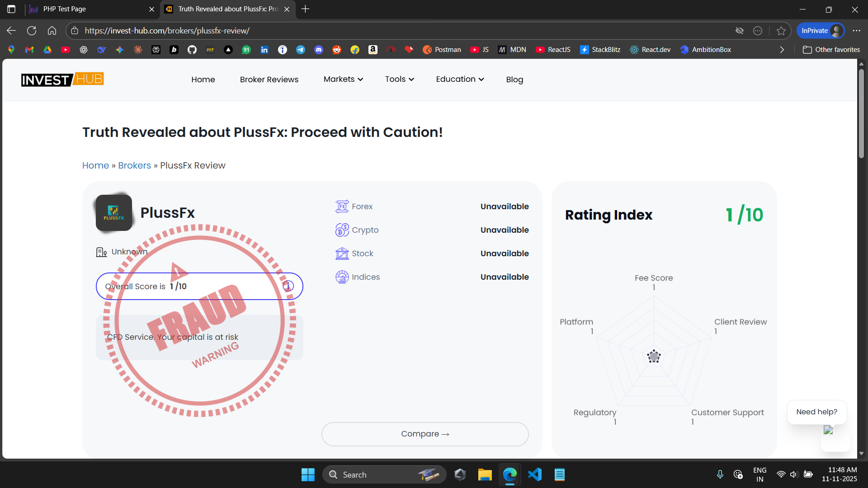
Task: Click the Invest Hub logo
Action: [x=62, y=80]
